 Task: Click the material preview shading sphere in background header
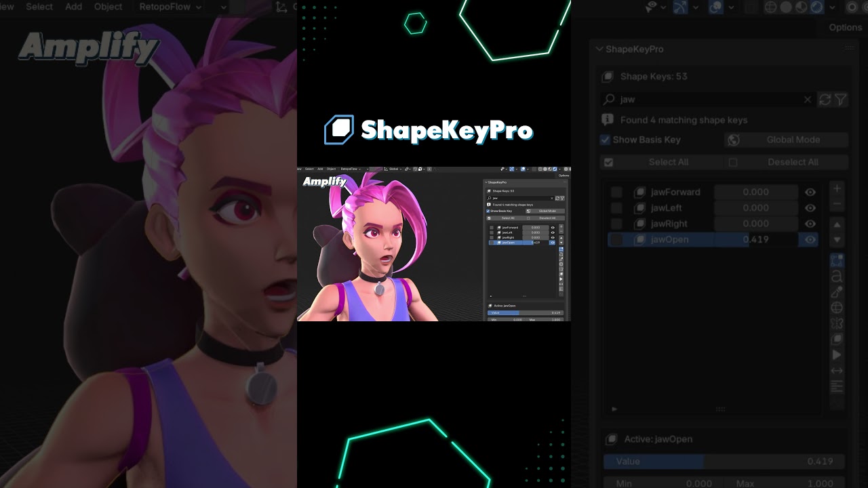pos(802,7)
